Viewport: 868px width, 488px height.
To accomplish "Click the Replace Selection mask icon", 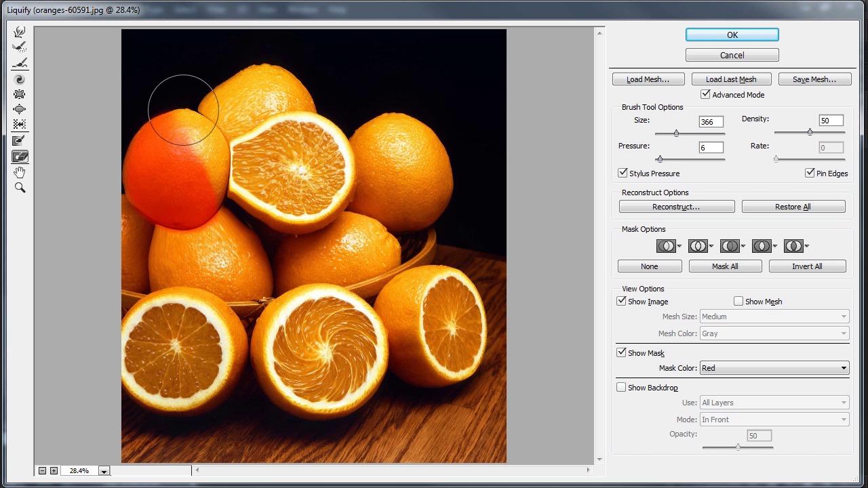I will click(x=665, y=246).
